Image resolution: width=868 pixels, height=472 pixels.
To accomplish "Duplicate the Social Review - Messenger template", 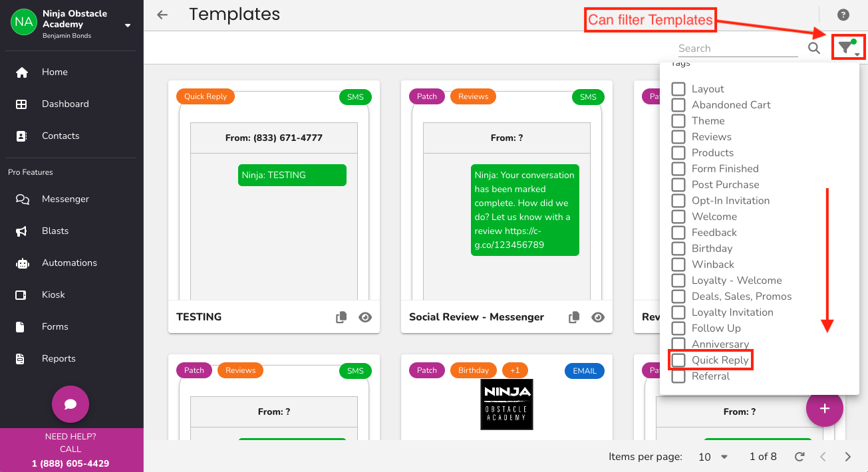I will (574, 317).
